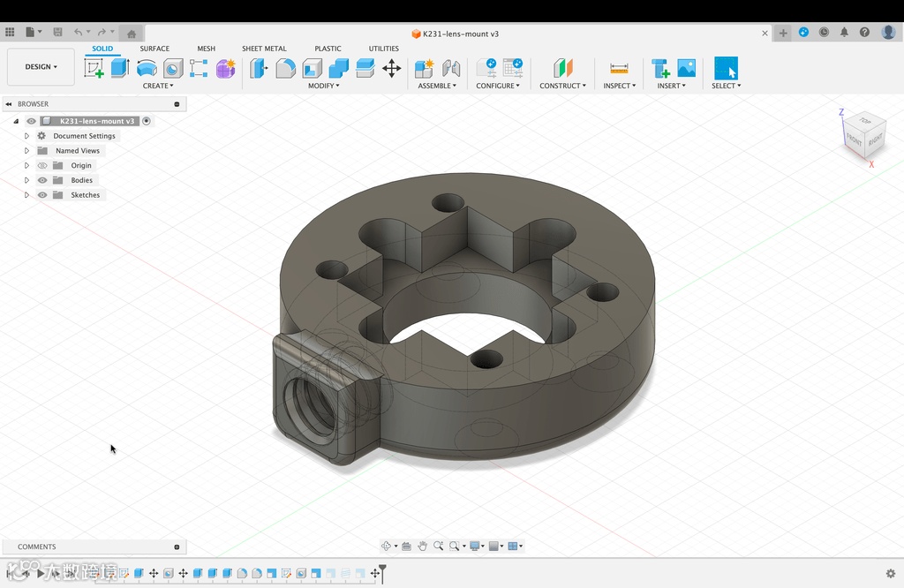Open the INSERT dropdown menu

(671, 86)
